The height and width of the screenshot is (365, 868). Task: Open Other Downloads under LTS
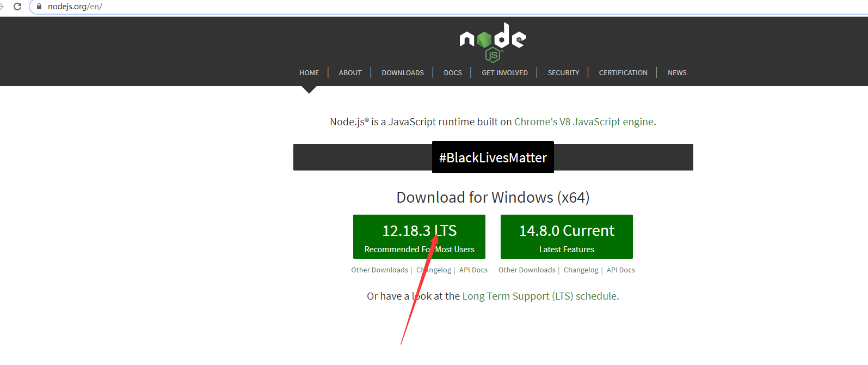point(379,270)
